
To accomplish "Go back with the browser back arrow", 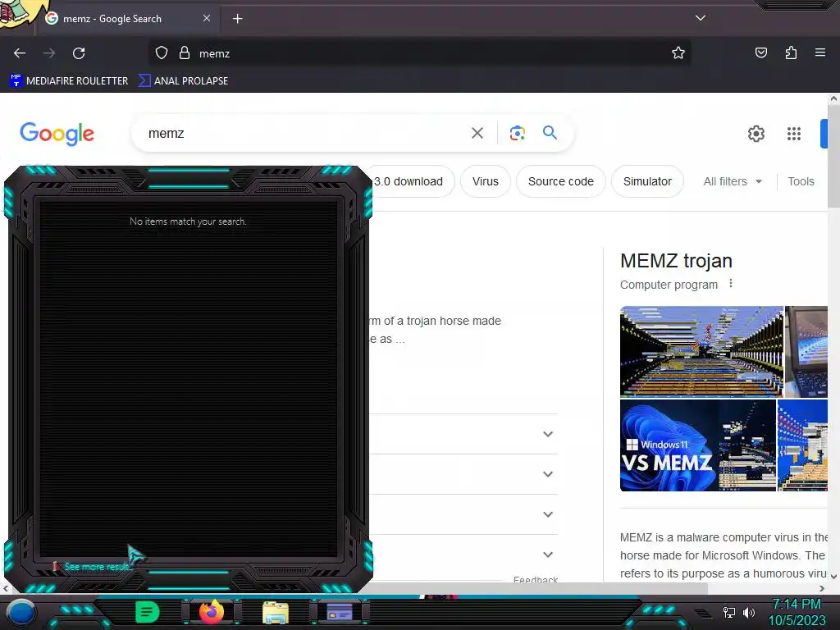I will point(20,53).
